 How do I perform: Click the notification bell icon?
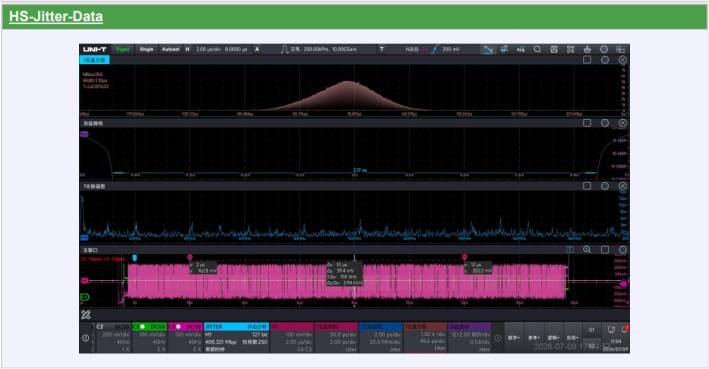click(624, 330)
